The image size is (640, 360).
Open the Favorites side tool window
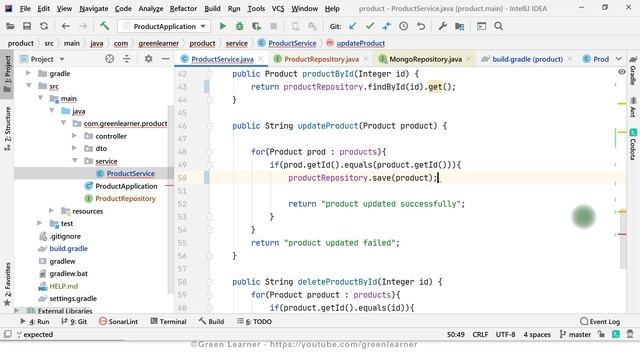(x=7, y=284)
